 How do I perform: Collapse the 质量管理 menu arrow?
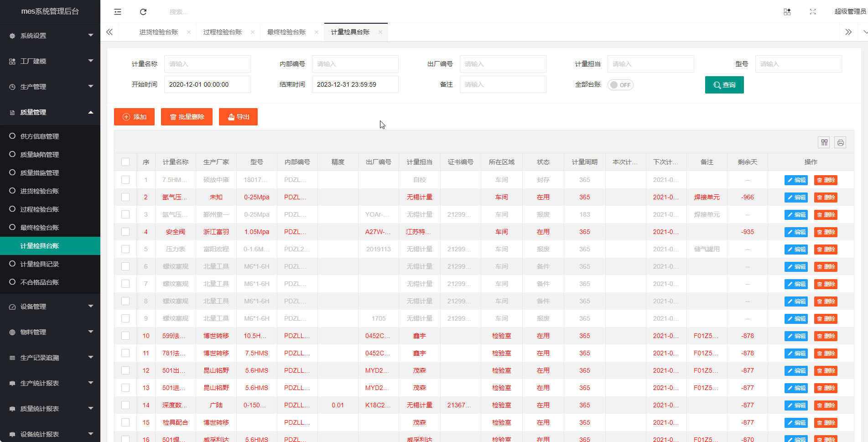91,112
